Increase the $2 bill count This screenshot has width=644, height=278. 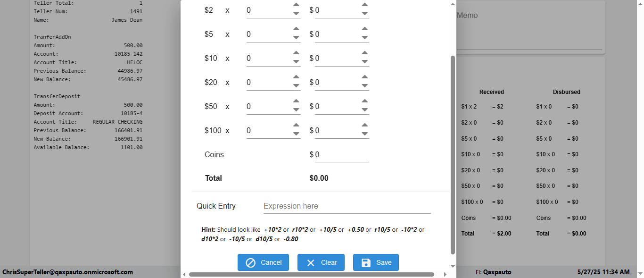tap(296, 5)
